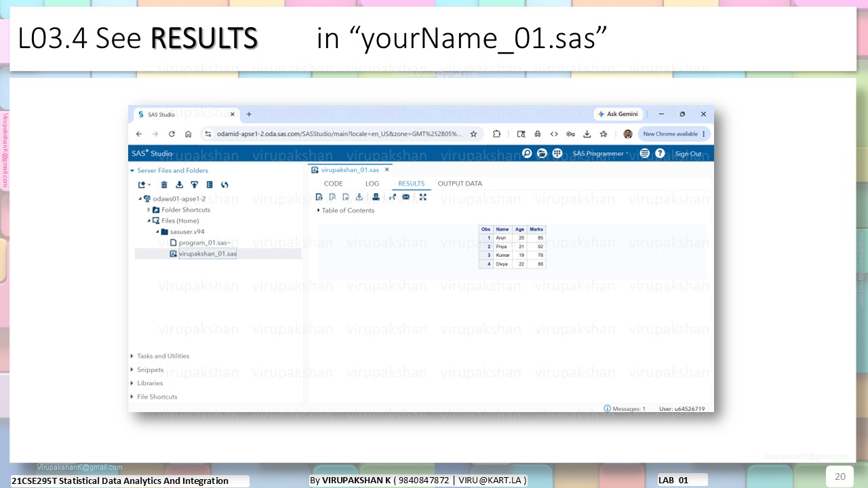Download results as PDF file icon
The height and width of the screenshot is (488, 868).
(x=332, y=197)
